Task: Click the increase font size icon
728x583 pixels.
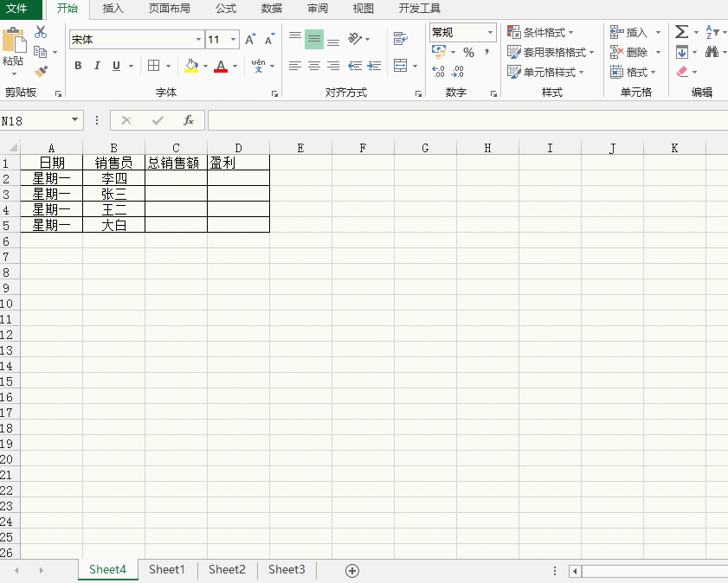Action: pos(250,40)
